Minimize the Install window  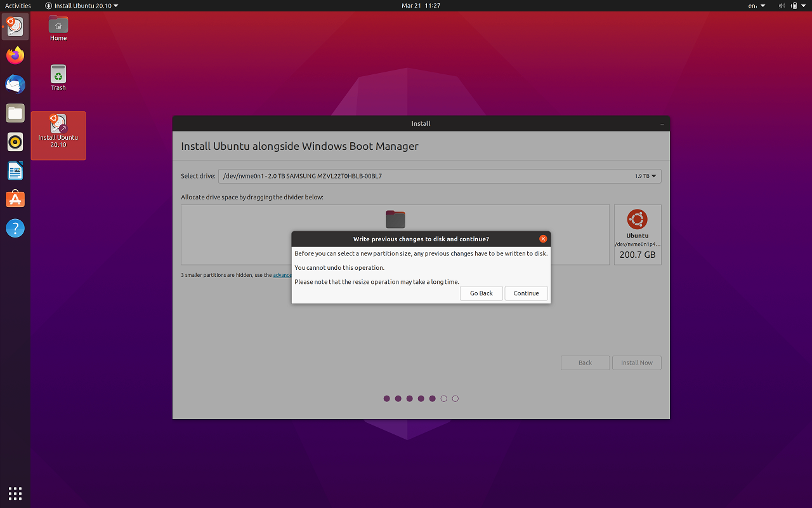(x=662, y=124)
